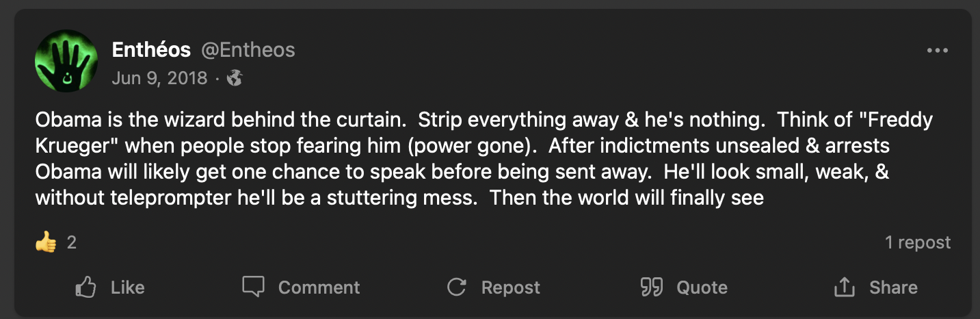980x319 pixels.
Task: Click the yellow thumbs-up reaction emoji
Action: coord(46,242)
